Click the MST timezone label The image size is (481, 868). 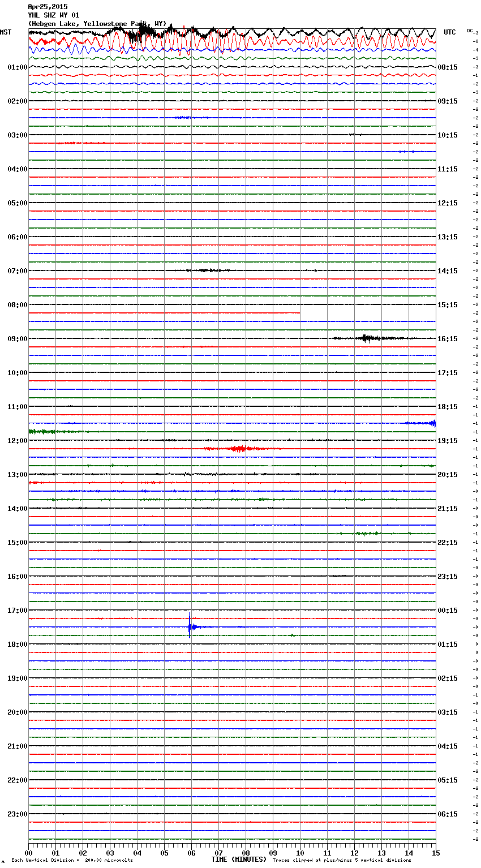point(6,32)
